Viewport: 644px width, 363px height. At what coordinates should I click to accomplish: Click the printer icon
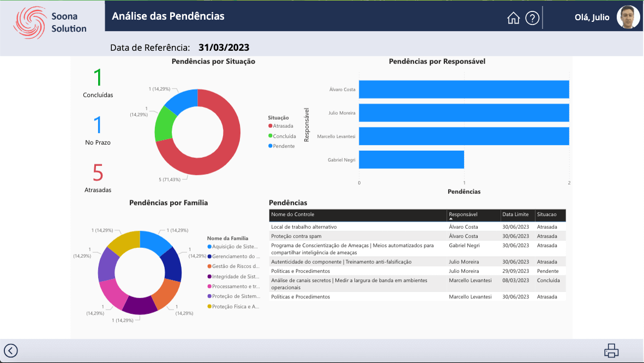click(611, 350)
